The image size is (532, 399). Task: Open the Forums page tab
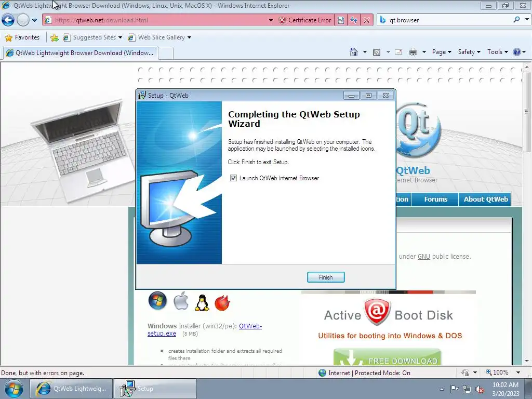(436, 199)
